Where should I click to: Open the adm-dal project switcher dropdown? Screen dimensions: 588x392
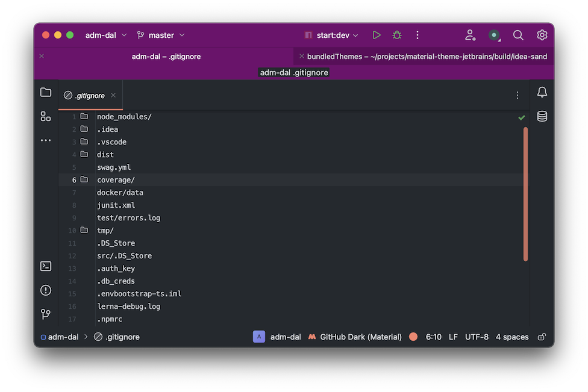[105, 35]
